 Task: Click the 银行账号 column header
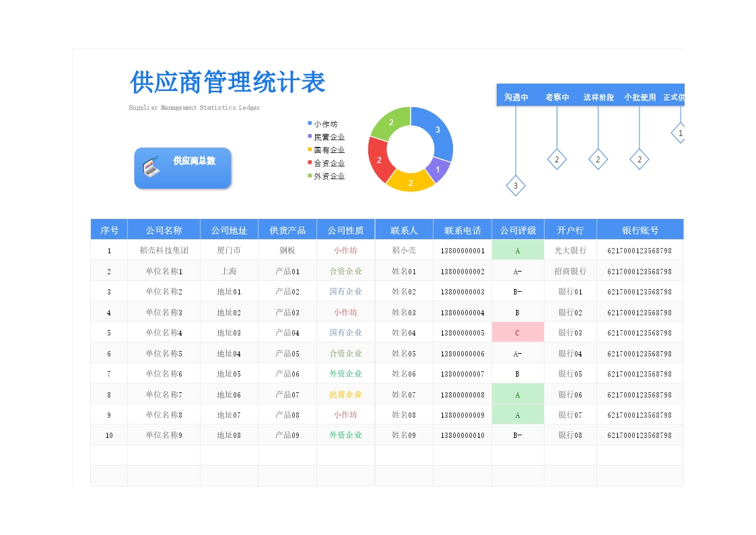[640, 230]
